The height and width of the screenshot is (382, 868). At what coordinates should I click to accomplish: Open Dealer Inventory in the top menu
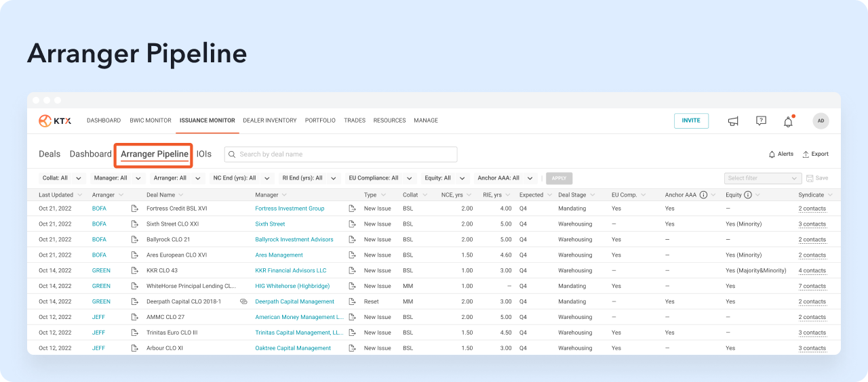(x=269, y=121)
